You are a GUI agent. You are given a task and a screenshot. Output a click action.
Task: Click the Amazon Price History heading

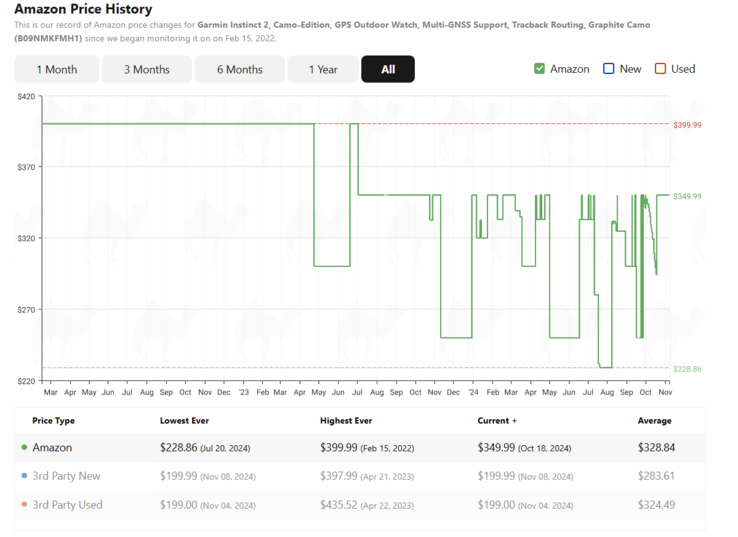point(83,9)
